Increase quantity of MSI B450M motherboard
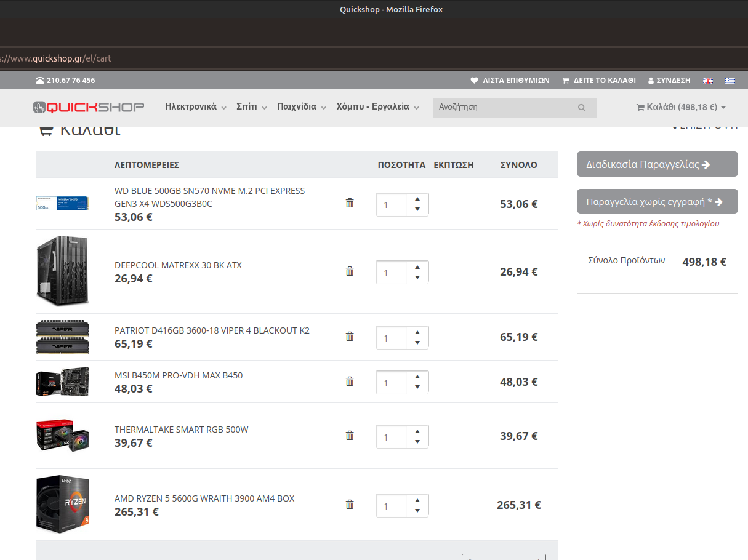 417,377
